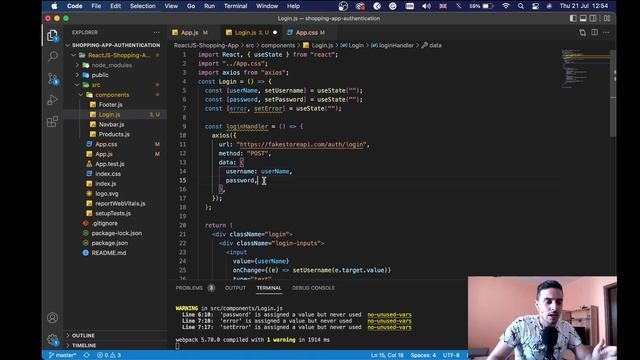Viewport: 640px width, 360px height.
Task: Click Ln 15, Col 18 in status bar
Action: point(387,356)
